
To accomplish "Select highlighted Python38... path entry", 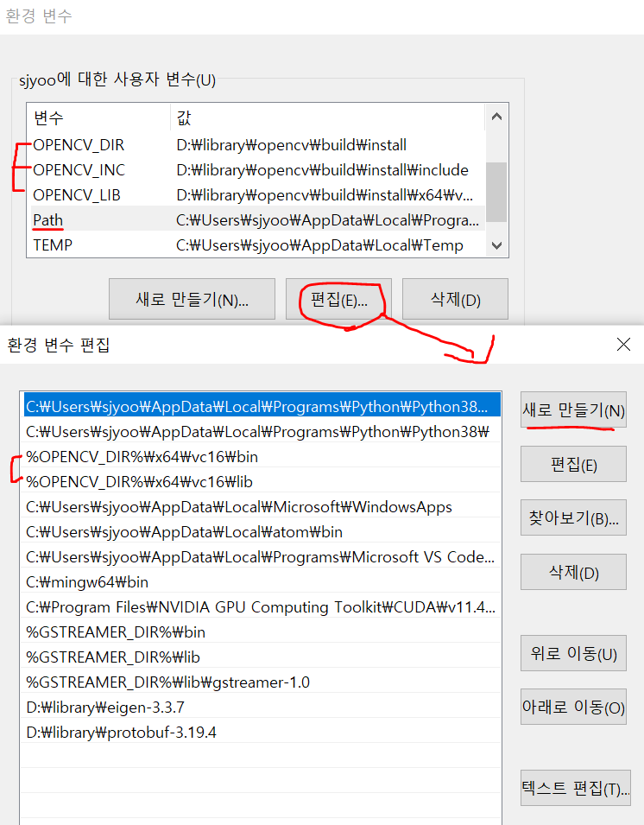I will [x=262, y=406].
